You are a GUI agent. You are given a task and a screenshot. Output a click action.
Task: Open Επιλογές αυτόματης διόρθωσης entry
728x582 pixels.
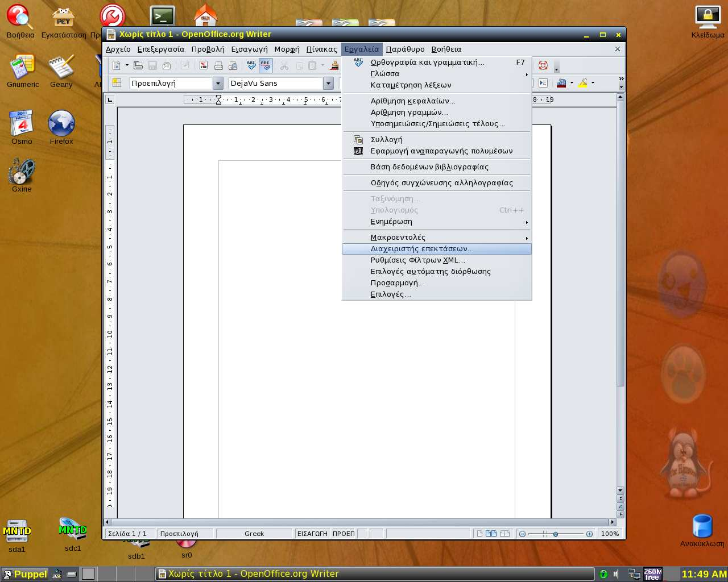tap(437, 272)
